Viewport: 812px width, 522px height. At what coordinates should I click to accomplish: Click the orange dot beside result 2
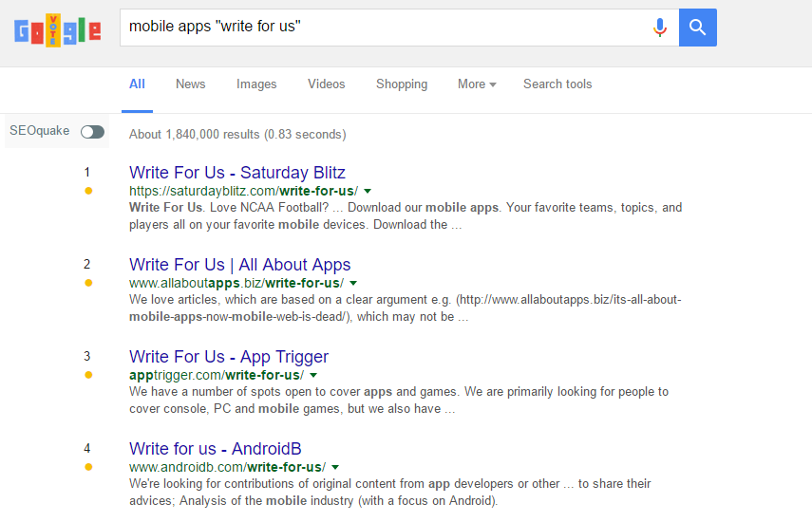pyautogui.click(x=88, y=283)
